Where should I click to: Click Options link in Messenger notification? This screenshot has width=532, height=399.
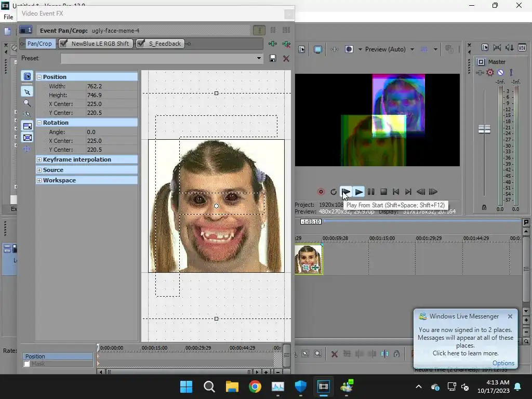(503, 363)
